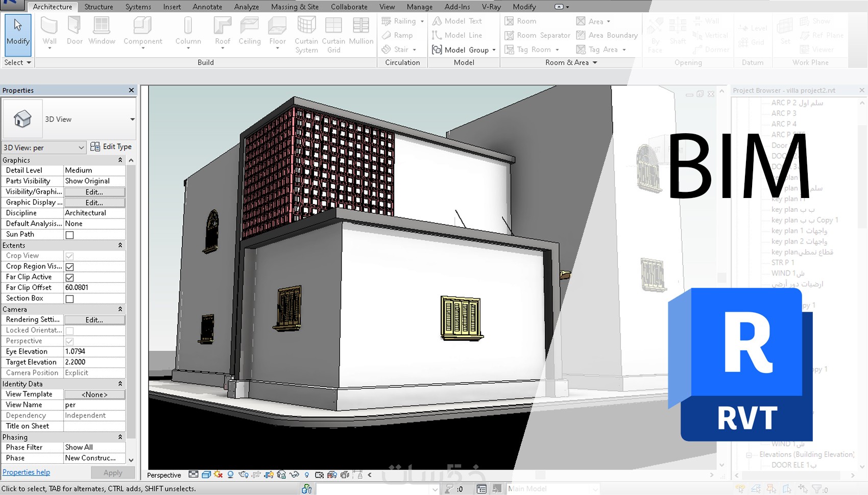The height and width of the screenshot is (495, 868).
Task: Choose the Floor tool
Action: [x=277, y=33]
